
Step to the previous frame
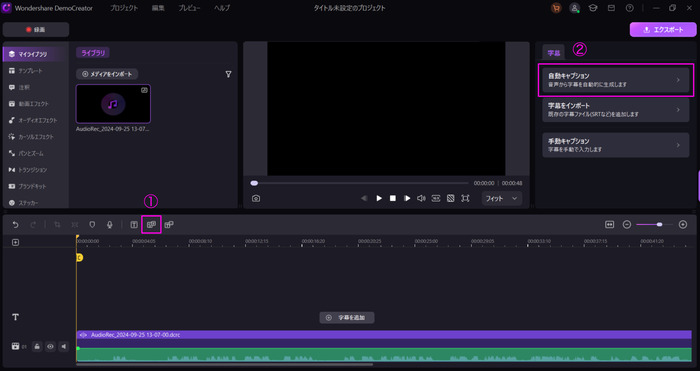pyautogui.click(x=364, y=198)
